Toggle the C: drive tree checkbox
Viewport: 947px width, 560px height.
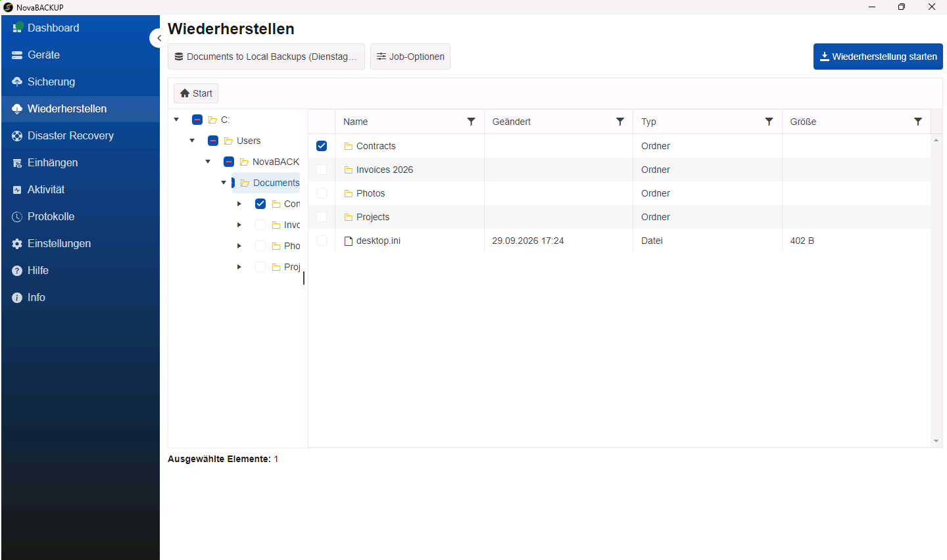(x=197, y=120)
